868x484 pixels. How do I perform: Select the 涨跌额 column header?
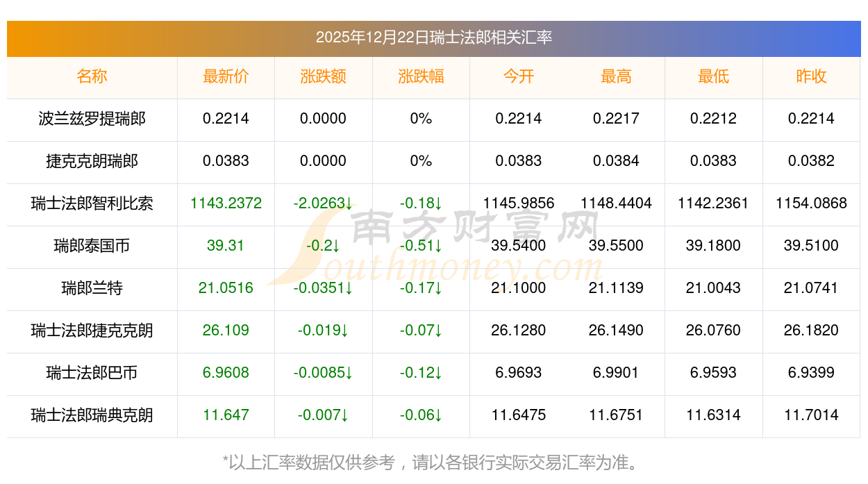pos(324,76)
